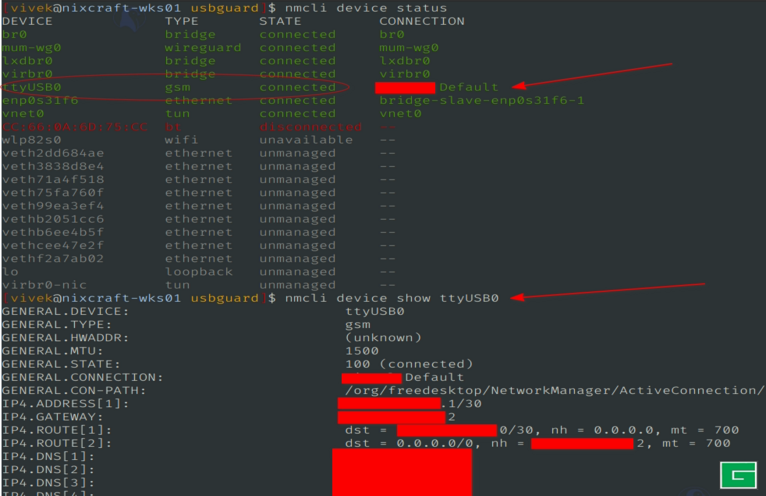This screenshot has height=496, width=766.
Task: Select the wlp82s0 wifi device name
Action: pyautogui.click(x=31, y=140)
